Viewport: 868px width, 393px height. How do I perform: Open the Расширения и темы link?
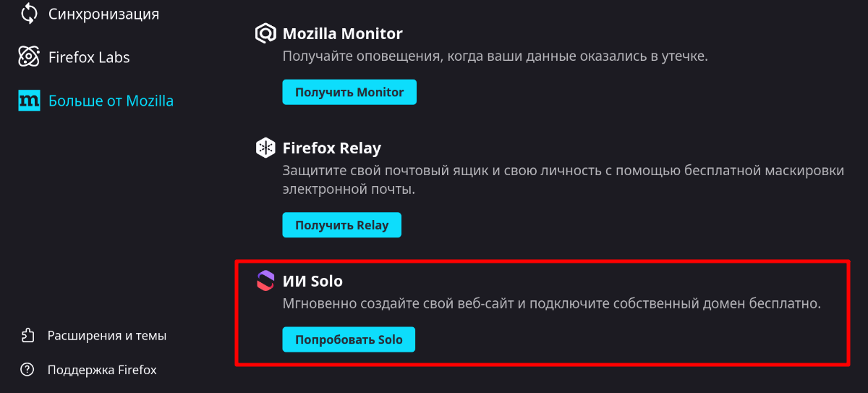point(107,336)
